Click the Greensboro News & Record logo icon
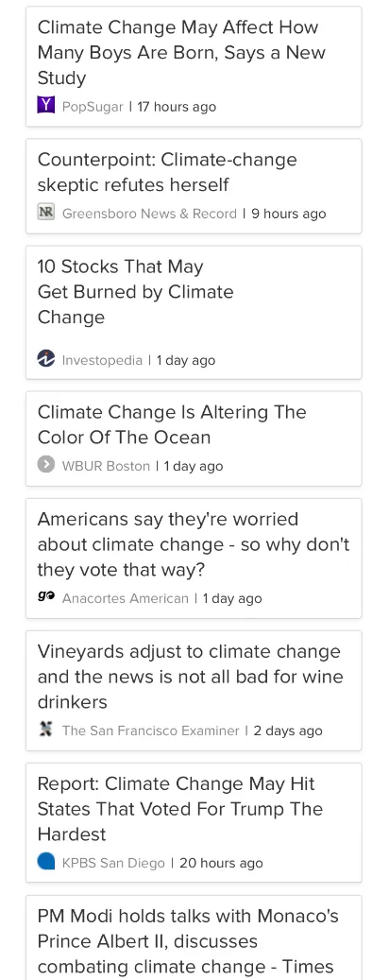This screenshot has width=389, height=980. point(46,212)
